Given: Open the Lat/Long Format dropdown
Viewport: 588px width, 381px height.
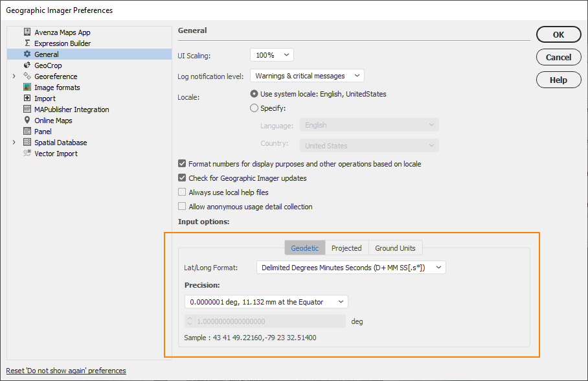Looking at the screenshot, I should coord(352,268).
